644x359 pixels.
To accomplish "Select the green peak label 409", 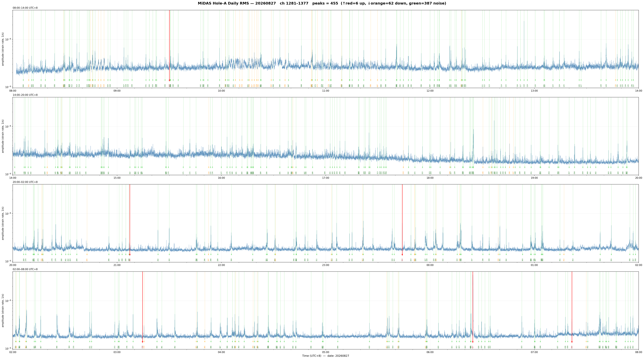I will (338, 347).
